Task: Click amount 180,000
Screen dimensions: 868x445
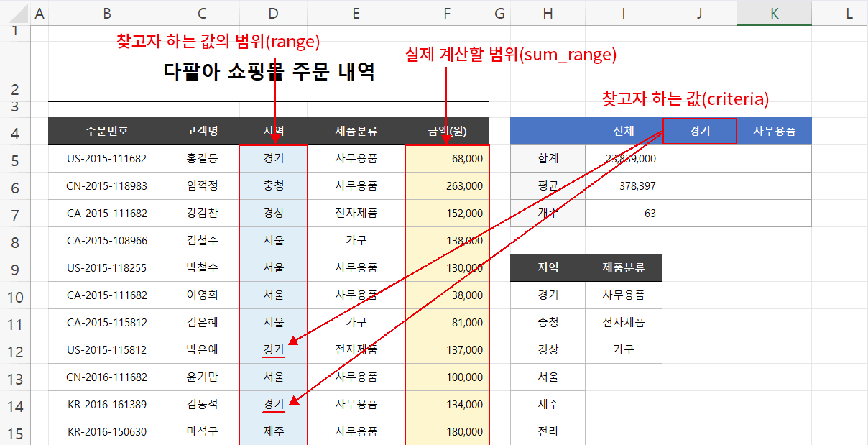Action: (x=464, y=432)
